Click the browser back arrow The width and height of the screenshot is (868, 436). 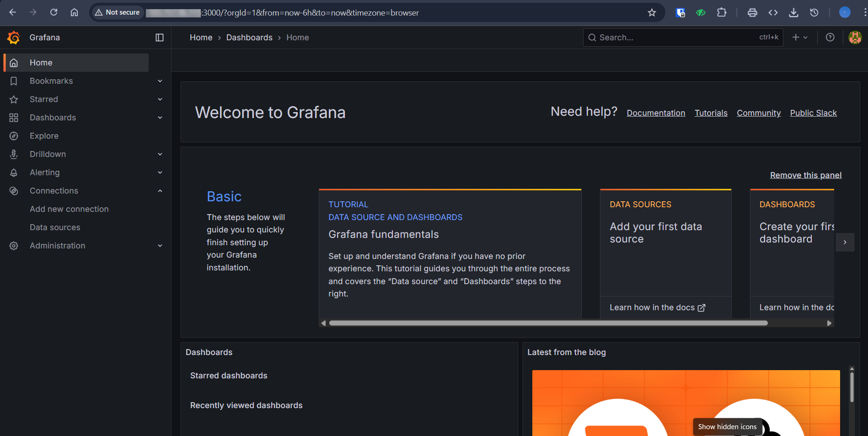coord(13,12)
